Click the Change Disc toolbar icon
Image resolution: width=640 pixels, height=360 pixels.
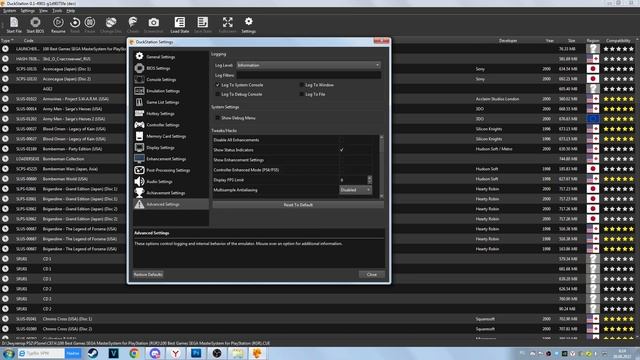(x=111, y=24)
